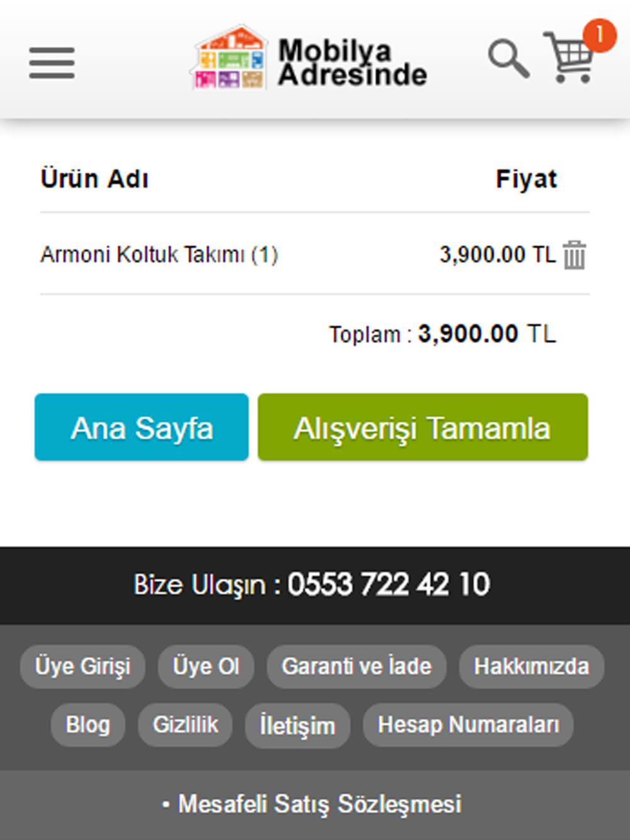Open the shopping cart icon
This screenshot has width=630, height=840.
[x=569, y=57]
